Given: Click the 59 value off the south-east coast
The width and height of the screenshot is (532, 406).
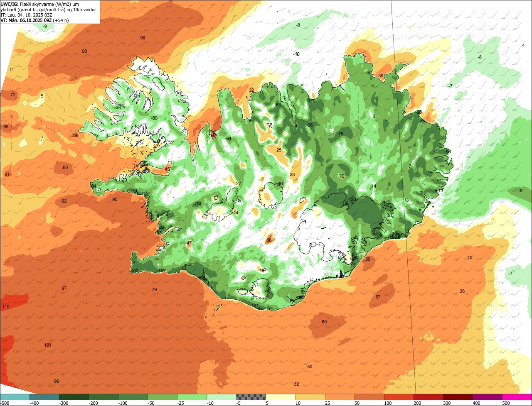Looking at the screenshot, I should click(x=368, y=259).
